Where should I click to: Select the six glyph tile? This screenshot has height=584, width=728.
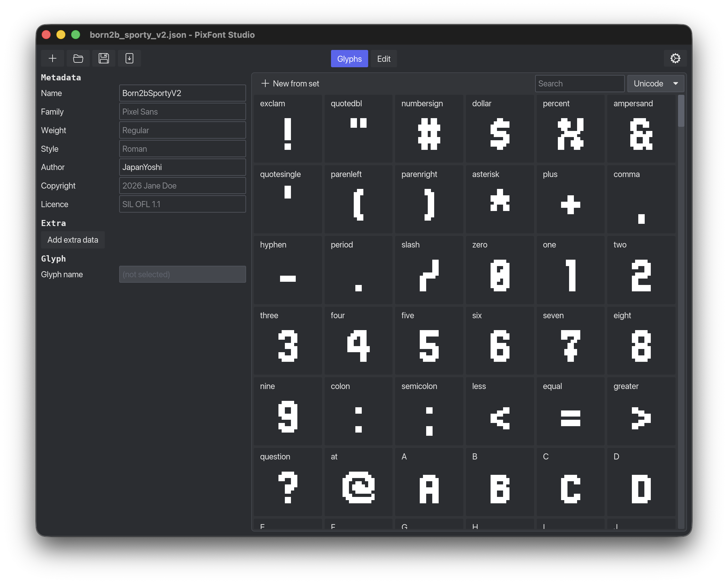pyautogui.click(x=500, y=340)
